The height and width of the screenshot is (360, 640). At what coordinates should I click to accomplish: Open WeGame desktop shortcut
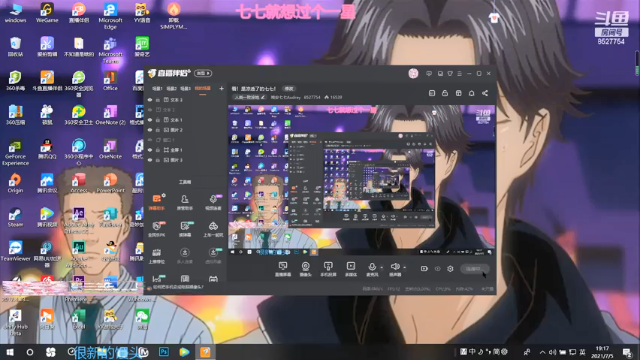(47, 13)
